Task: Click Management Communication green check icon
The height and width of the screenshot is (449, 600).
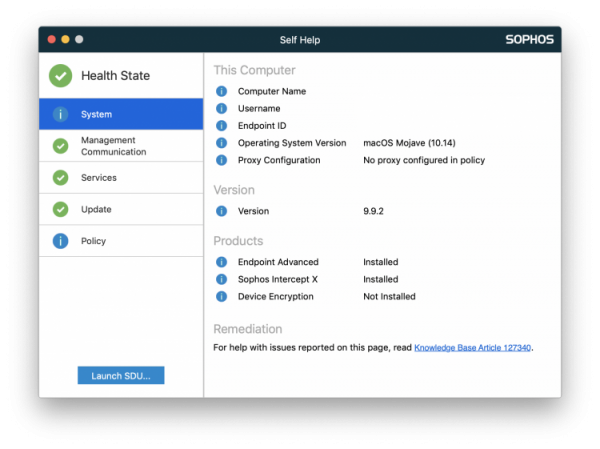Action: tap(60, 146)
